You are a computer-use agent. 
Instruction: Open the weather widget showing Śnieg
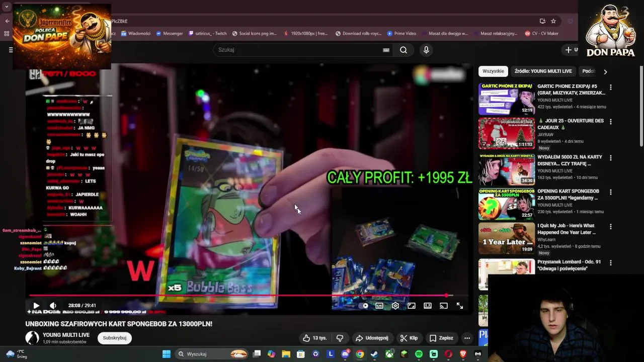point(16,354)
